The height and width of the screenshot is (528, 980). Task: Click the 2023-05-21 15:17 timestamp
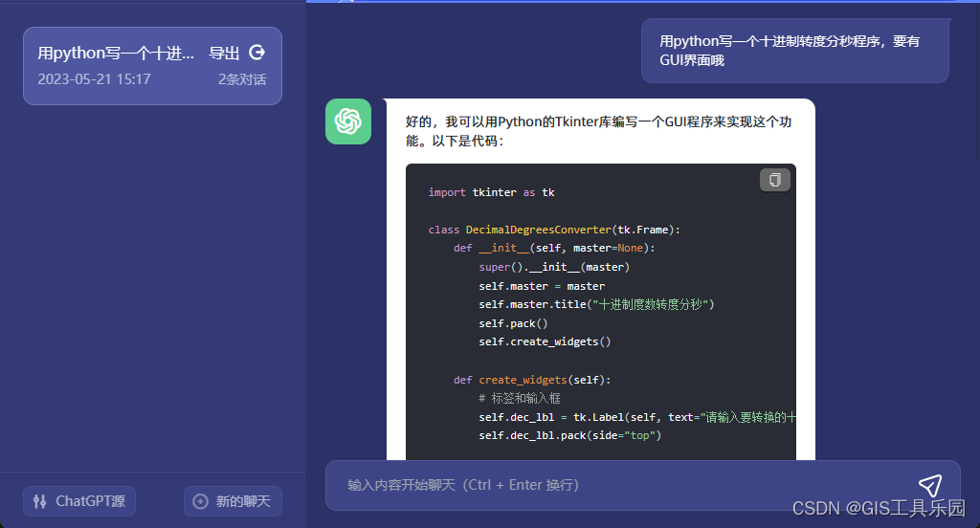tap(95, 79)
